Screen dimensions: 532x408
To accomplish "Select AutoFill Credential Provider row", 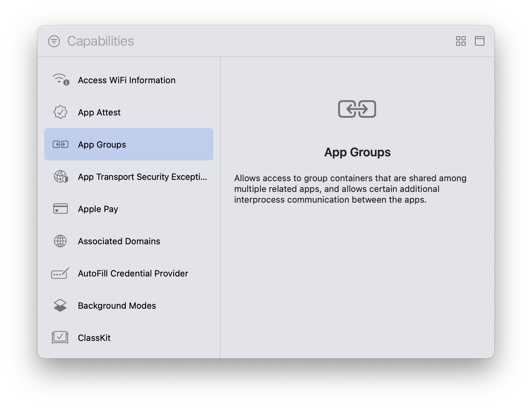I will [x=129, y=273].
